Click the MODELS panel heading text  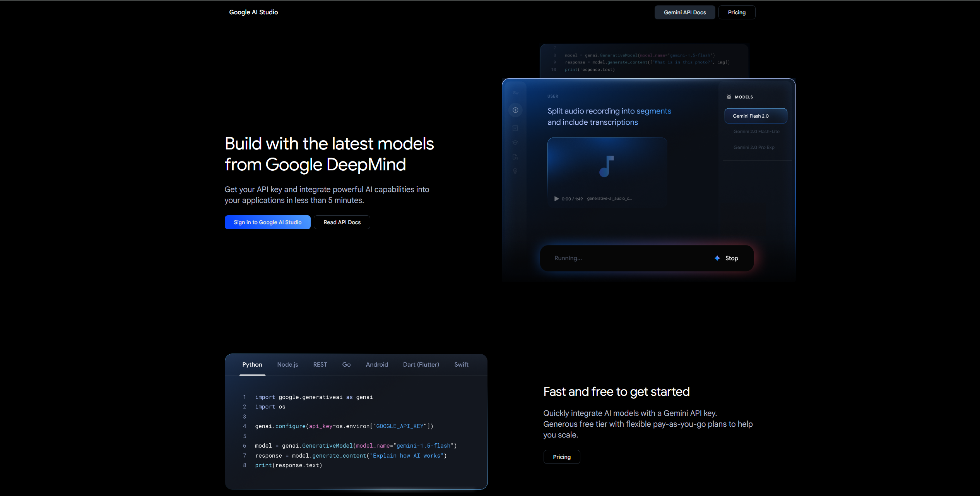click(744, 97)
